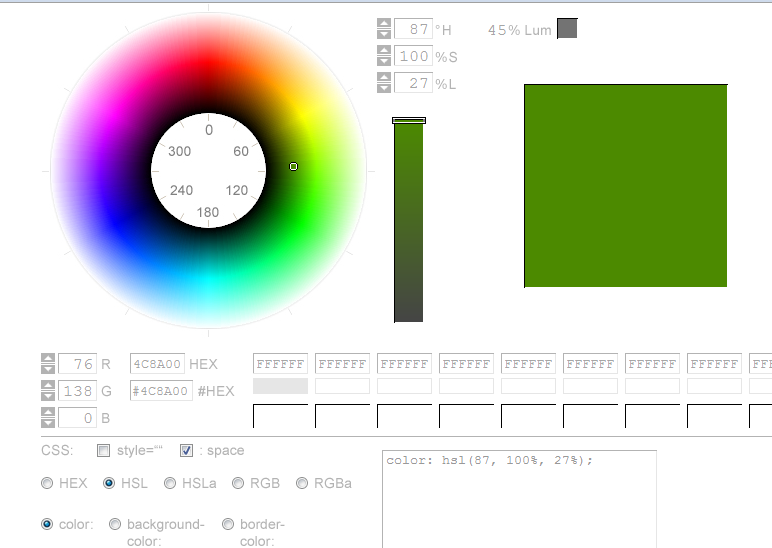The height and width of the screenshot is (548, 772).
Task: Click the G input field showing 138
Action: coord(77,391)
